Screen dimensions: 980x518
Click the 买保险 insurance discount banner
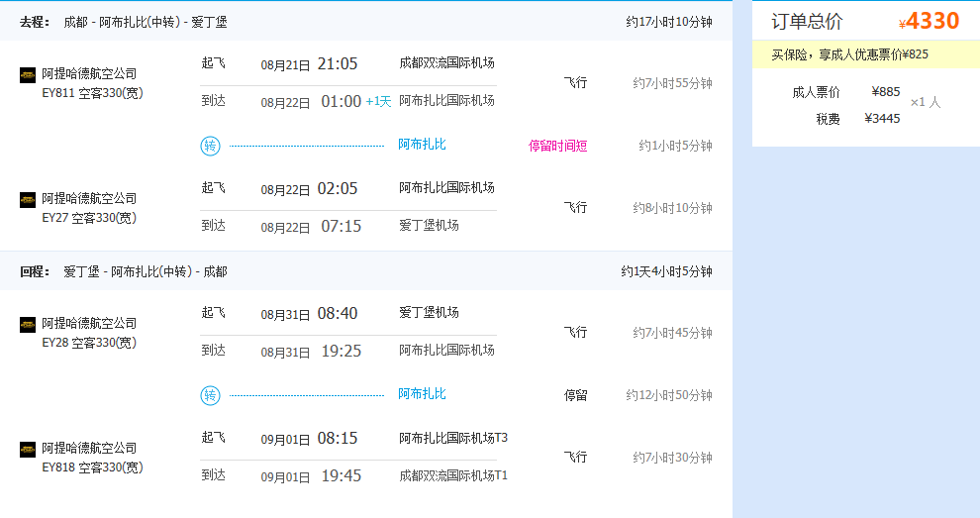[865, 54]
